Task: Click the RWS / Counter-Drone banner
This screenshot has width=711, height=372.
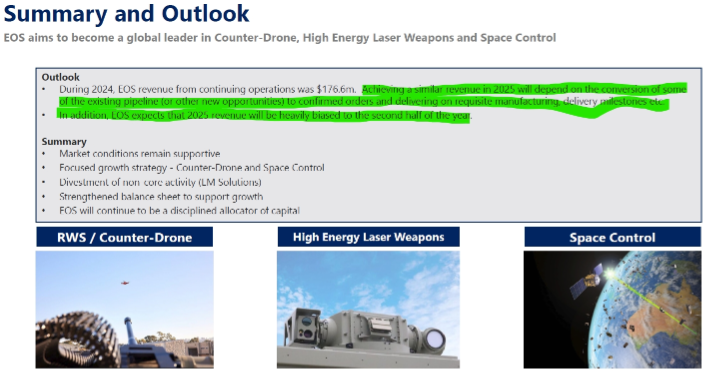Action: coord(125,237)
